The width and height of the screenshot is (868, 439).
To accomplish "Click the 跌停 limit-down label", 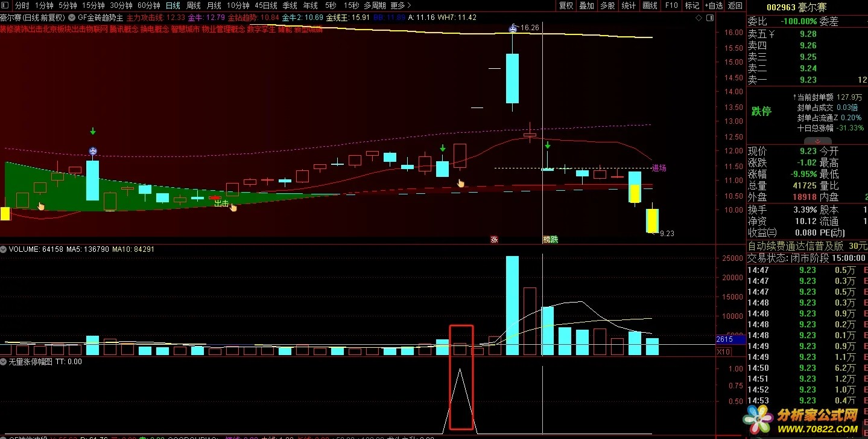I will pyautogui.click(x=761, y=111).
